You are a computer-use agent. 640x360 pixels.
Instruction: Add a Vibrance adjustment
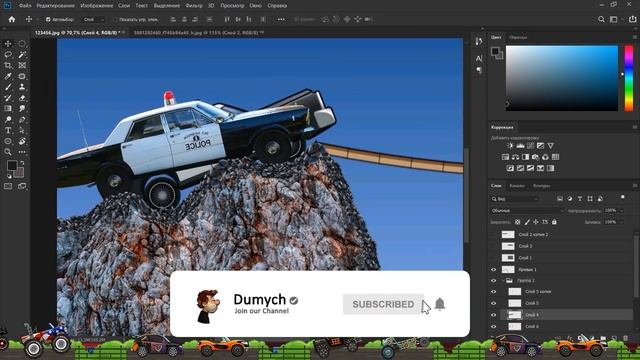pos(551,146)
